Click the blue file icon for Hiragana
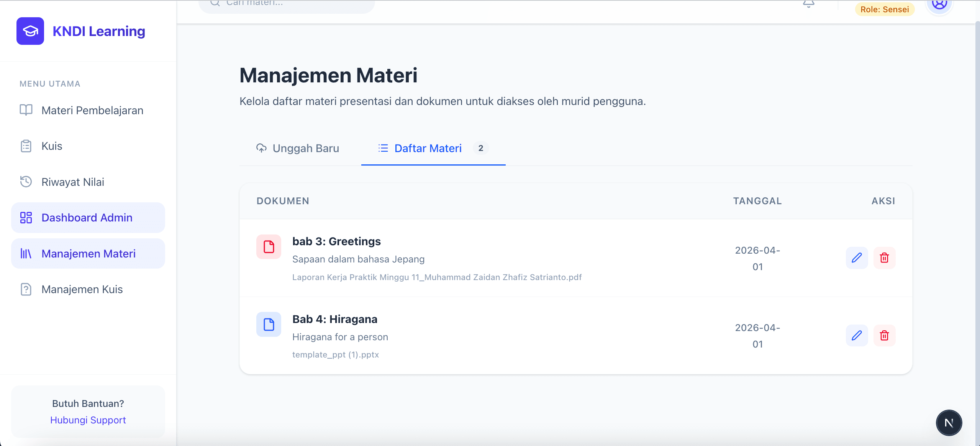This screenshot has height=446, width=980. 269,325
